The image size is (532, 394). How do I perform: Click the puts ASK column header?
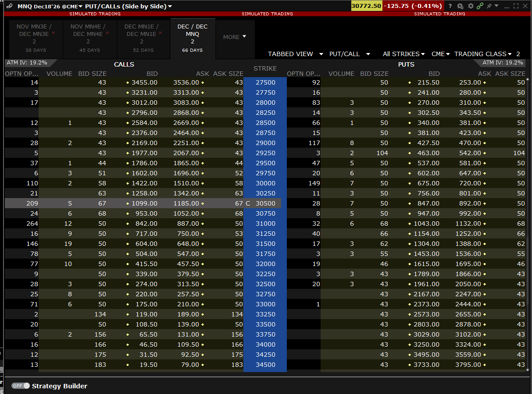485,74
